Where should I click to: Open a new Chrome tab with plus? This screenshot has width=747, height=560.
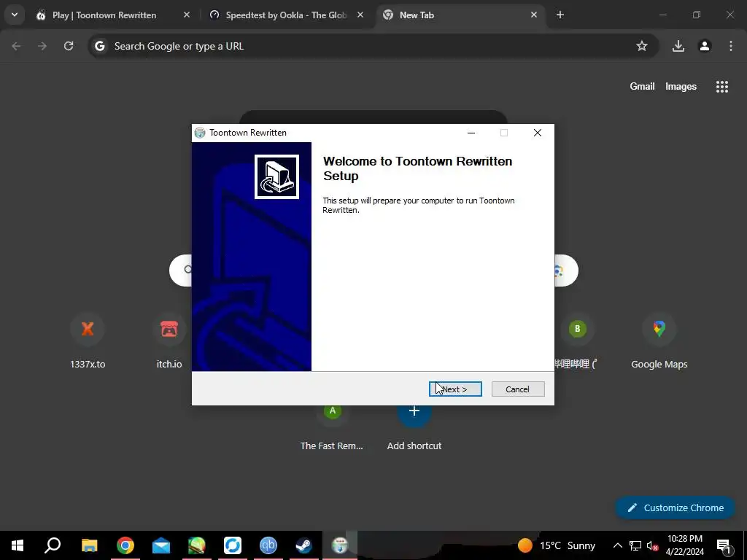coord(560,15)
